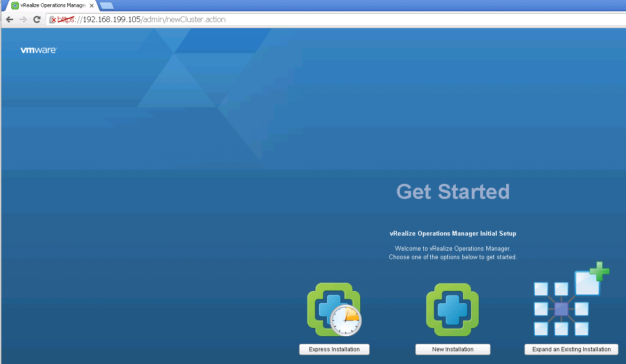Click the VMware logo

click(x=39, y=50)
